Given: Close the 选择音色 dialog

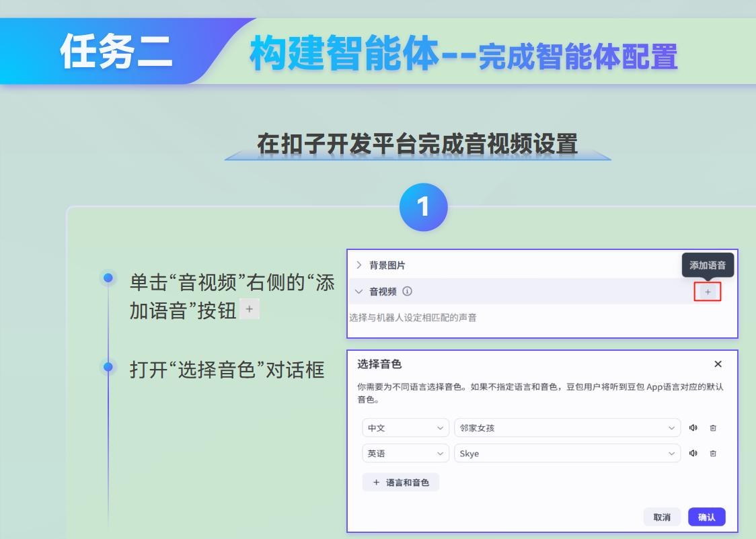Looking at the screenshot, I should point(718,364).
